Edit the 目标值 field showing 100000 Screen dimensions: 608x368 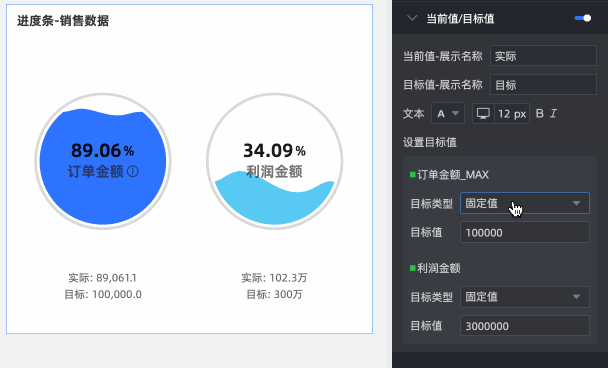pyautogui.click(x=525, y=232)
